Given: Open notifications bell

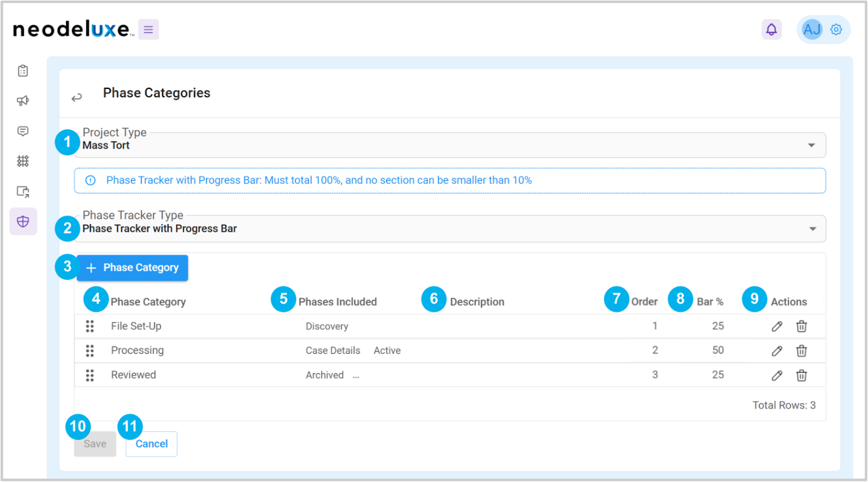Looking at the screenshot, I should click(771, 29).
